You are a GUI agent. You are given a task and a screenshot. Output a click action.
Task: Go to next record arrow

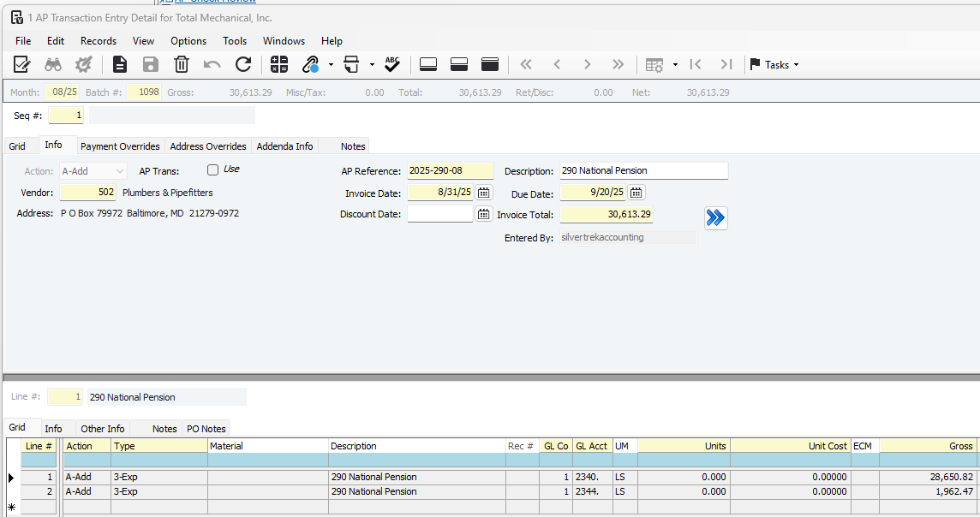click(x=587, y=64)
